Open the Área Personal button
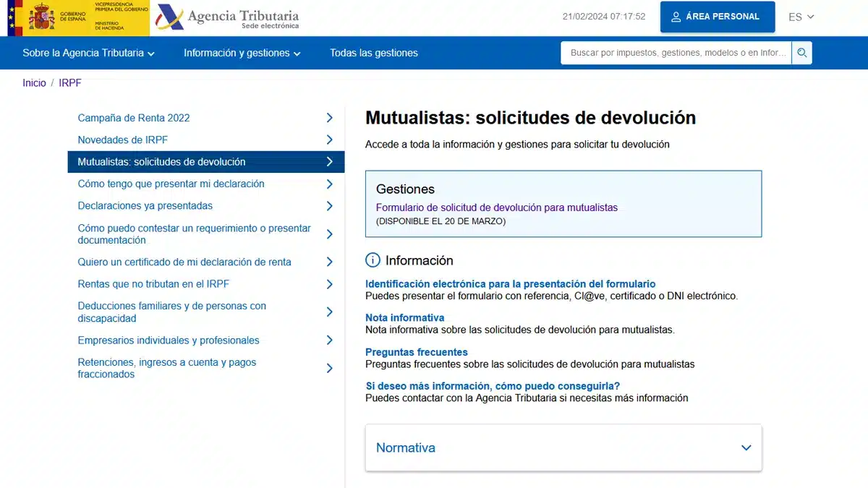868x488 pixels. pyautogui.click(x=718, y=17)
